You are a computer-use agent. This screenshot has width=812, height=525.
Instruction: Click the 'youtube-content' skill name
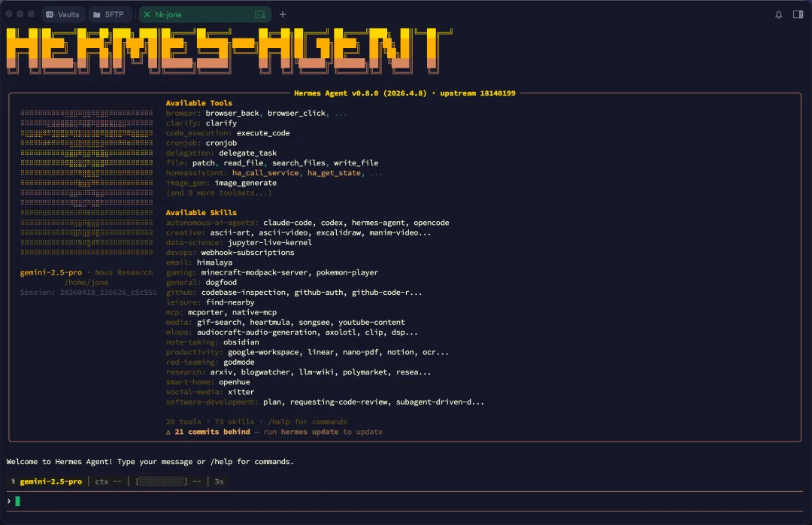tap(371, 323)
